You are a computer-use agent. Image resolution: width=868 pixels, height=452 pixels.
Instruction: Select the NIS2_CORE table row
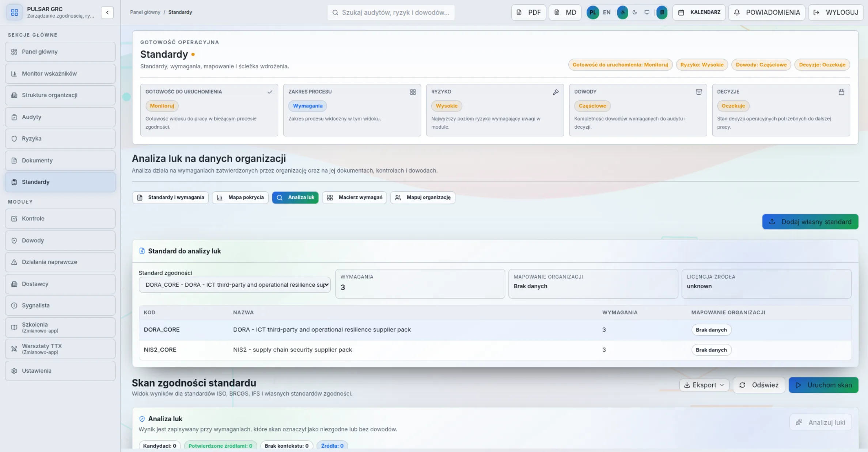click(x=495, y=350)
